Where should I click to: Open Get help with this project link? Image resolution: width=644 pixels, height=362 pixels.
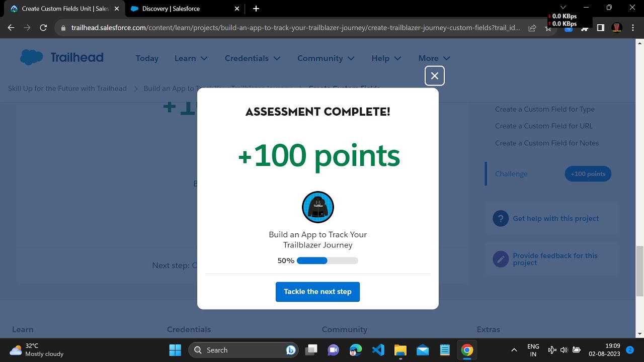pos(556,219)
